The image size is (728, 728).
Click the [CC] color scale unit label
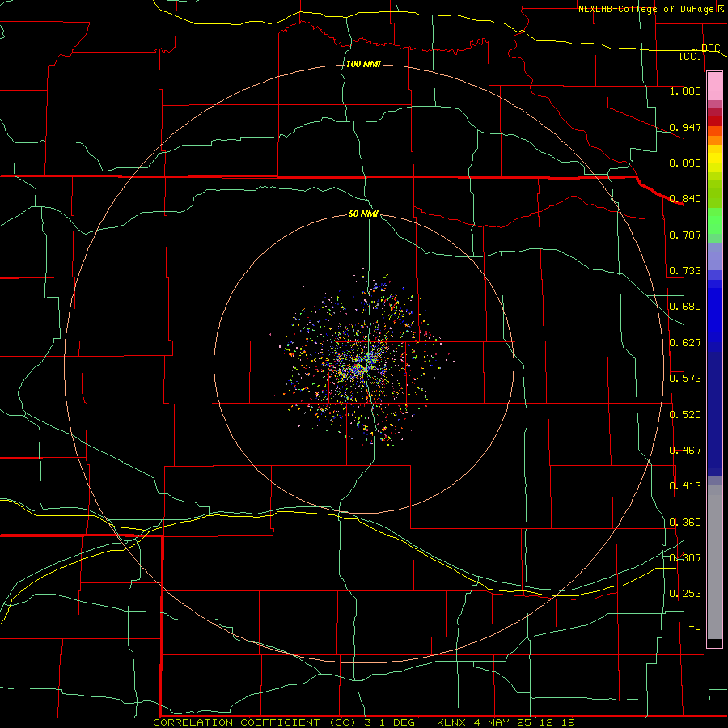coord(691,56)
